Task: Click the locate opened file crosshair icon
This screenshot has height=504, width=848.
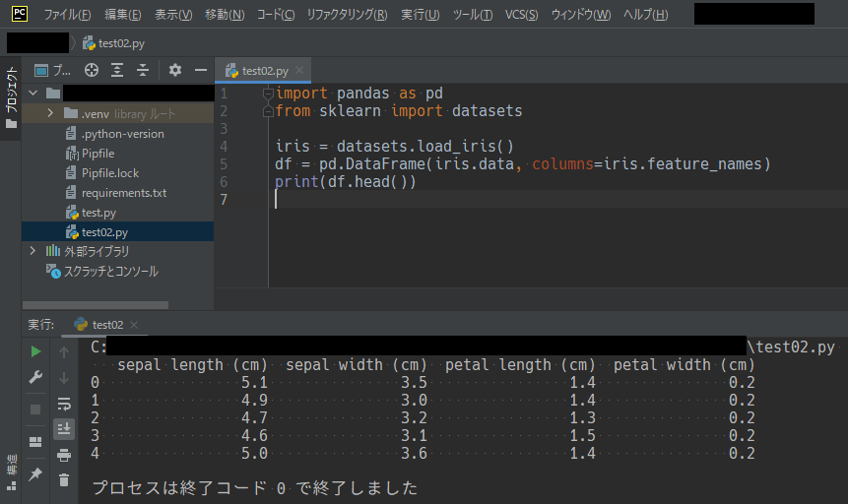Action: click(x=92, y=70)
